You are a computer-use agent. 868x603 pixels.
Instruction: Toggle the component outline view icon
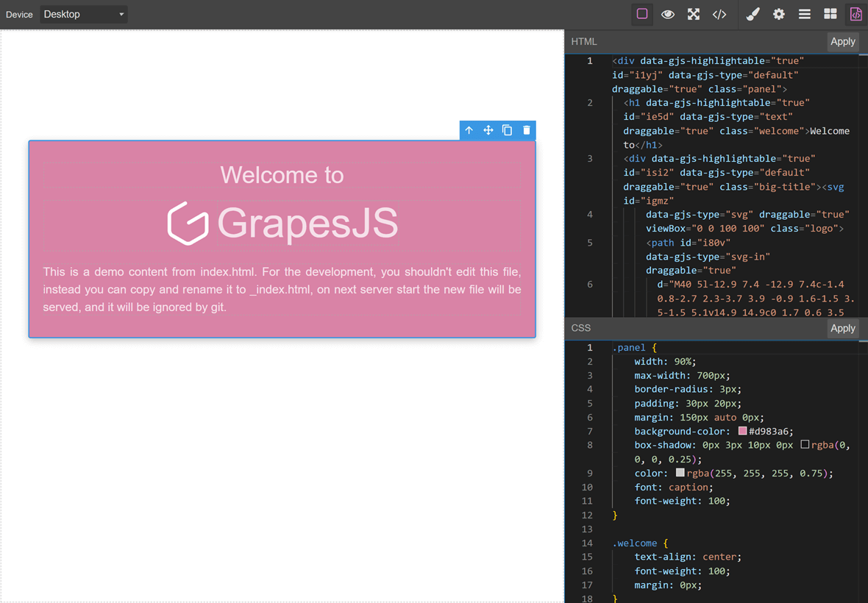pyautogui.click(x=642, y=15)
